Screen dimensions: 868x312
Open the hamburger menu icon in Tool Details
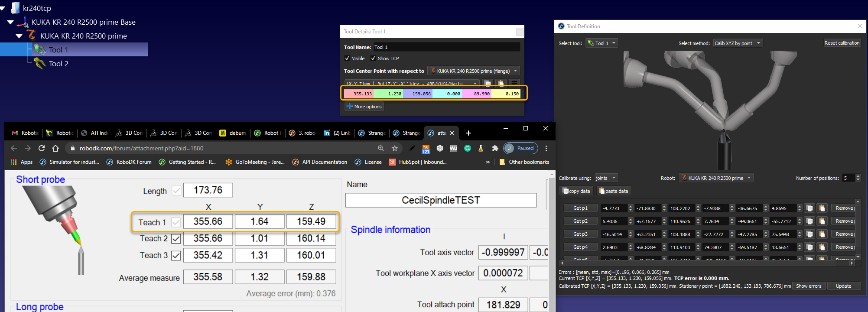click(514, 83)
